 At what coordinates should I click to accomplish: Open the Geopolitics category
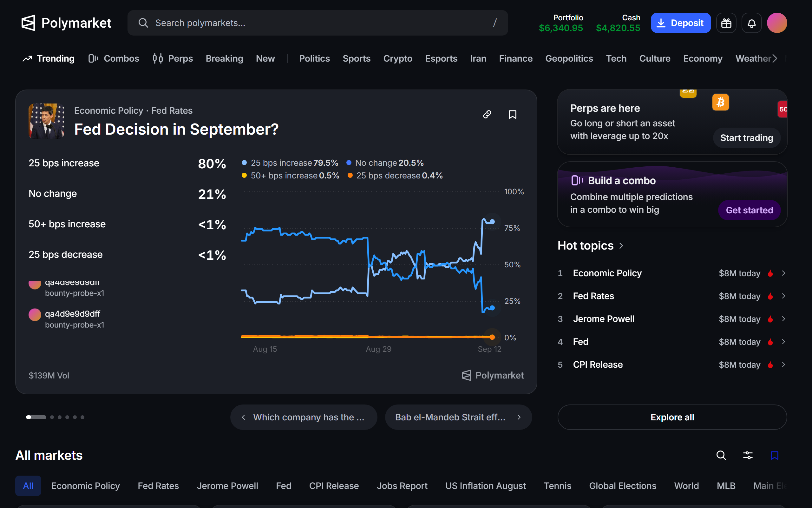569,58
